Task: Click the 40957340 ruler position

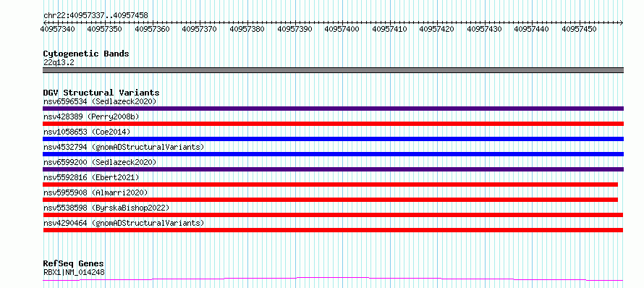Action: [58, 29]
